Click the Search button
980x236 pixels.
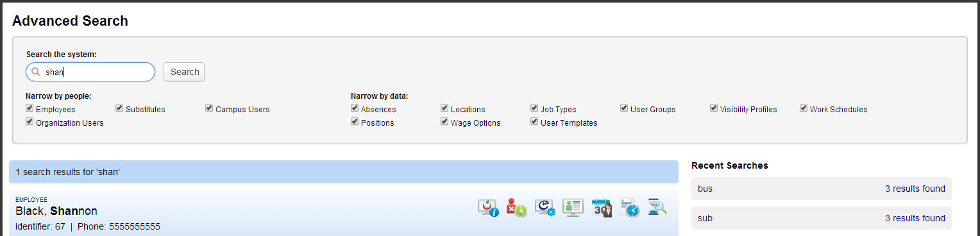tap(184, 72)
